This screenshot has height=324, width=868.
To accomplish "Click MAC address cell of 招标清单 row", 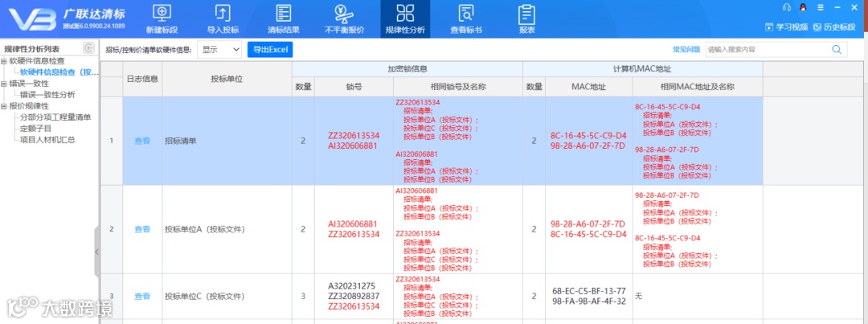I will (588, 141).
